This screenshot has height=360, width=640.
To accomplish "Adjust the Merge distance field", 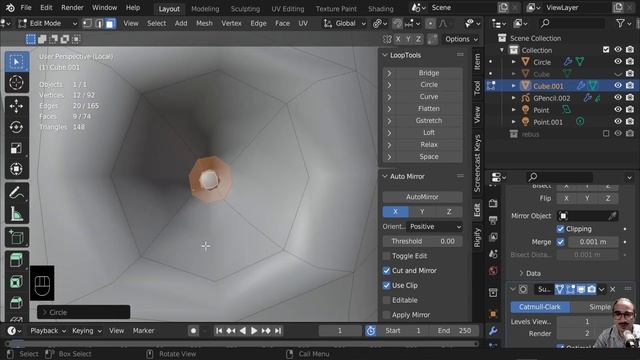I will pyautogui.click(x=593, y=242).
